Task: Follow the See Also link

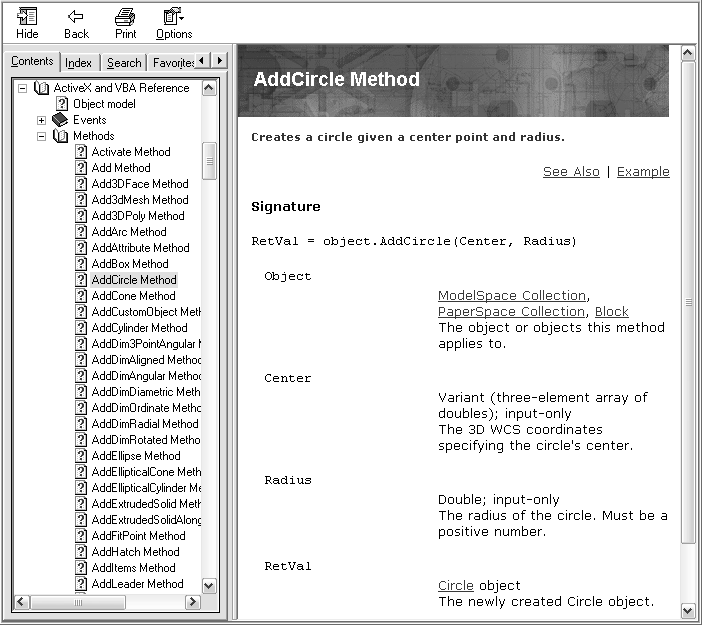Action: [571, 172]
